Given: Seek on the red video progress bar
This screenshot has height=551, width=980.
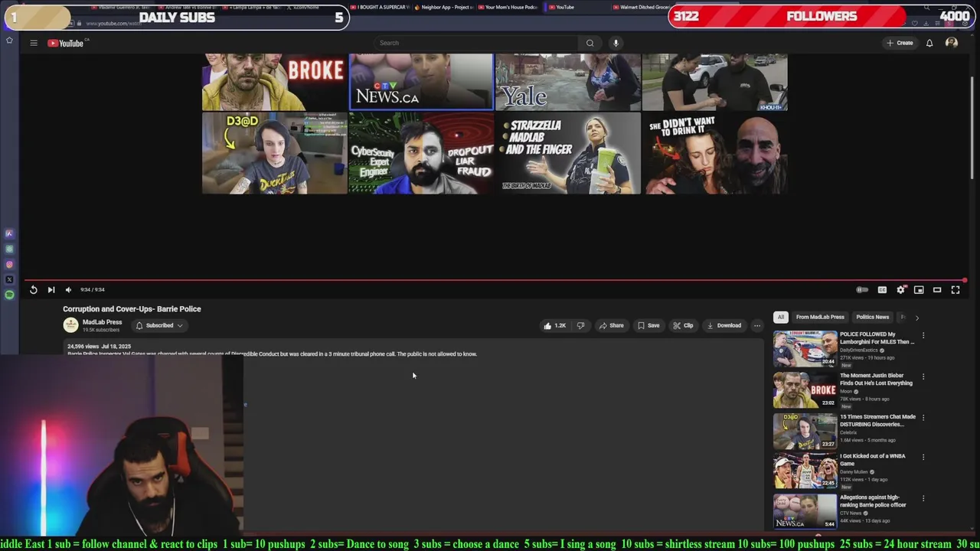Looking at the screenshot, I should [494, 280].
